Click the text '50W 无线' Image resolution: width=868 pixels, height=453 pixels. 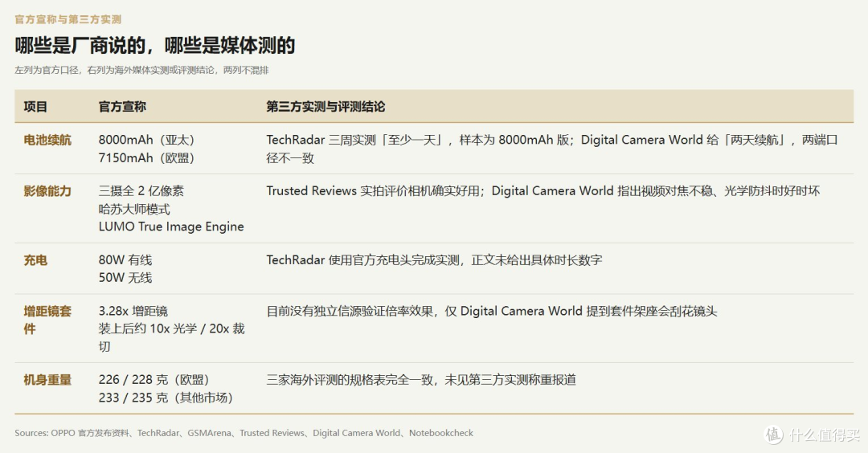coord(125,278)
